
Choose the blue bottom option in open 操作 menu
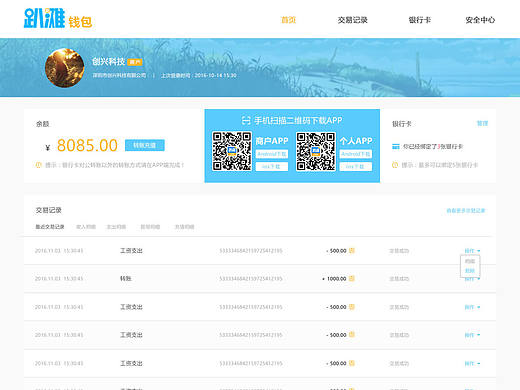[470, 271]
